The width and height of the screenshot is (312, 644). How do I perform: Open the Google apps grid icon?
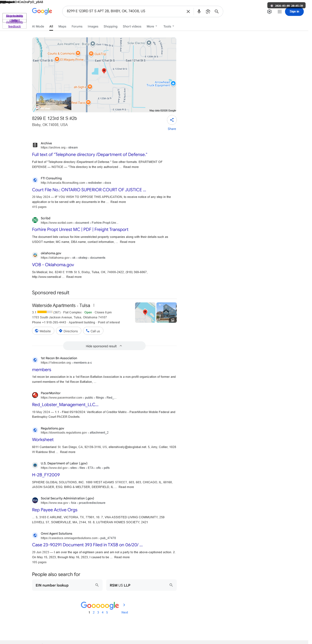point(280,11)
